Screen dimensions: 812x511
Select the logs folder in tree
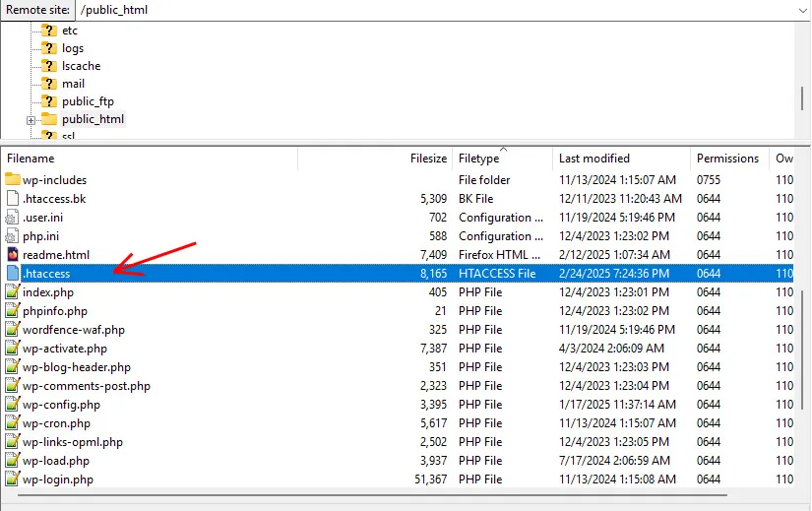pos(73,48)
